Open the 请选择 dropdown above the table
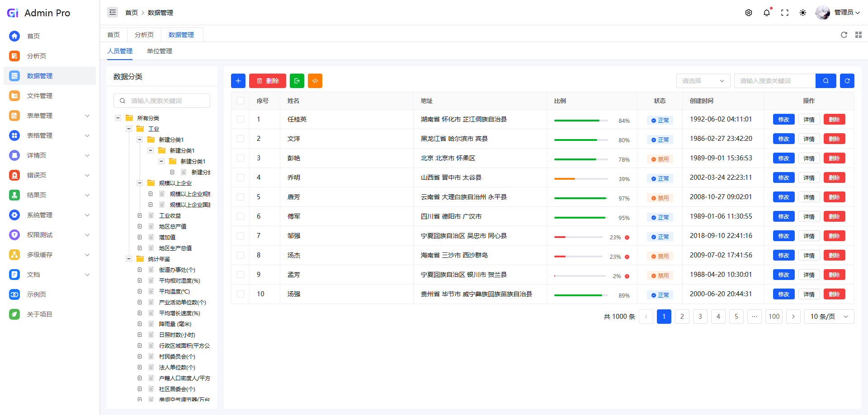 coord(703,81)
